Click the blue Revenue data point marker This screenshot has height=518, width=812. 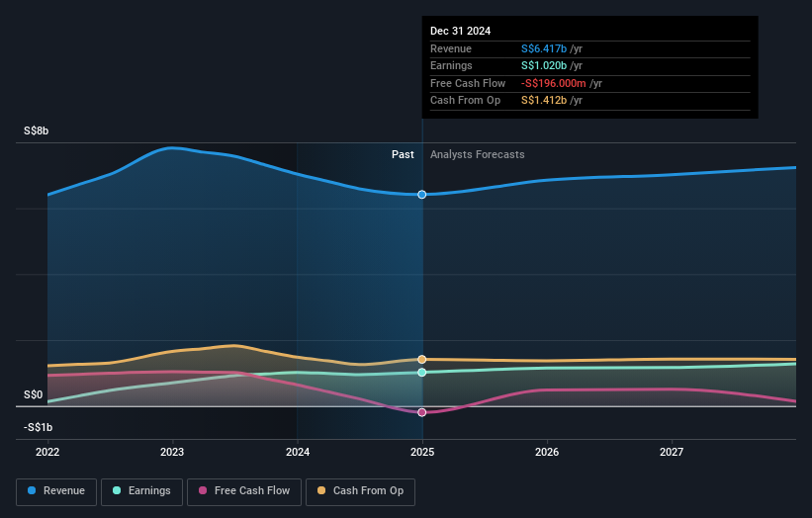pyautogui.click(x=422, y=195)
